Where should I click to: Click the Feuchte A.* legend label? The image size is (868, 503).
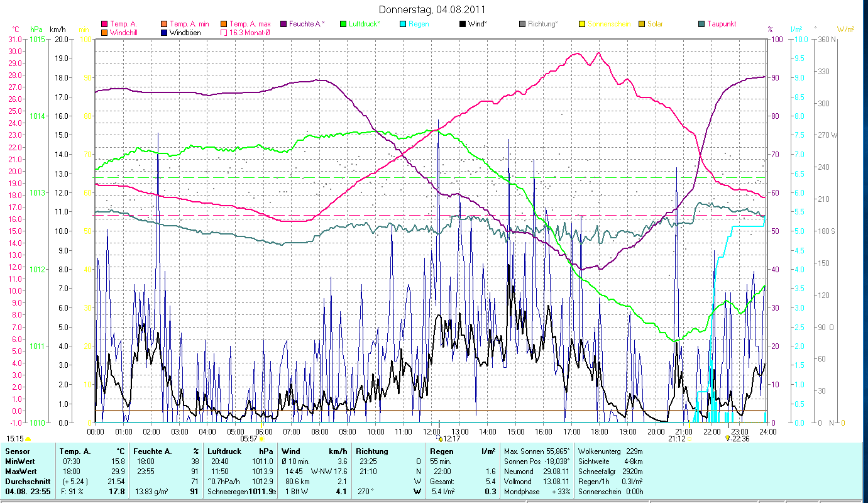(307, 24)
